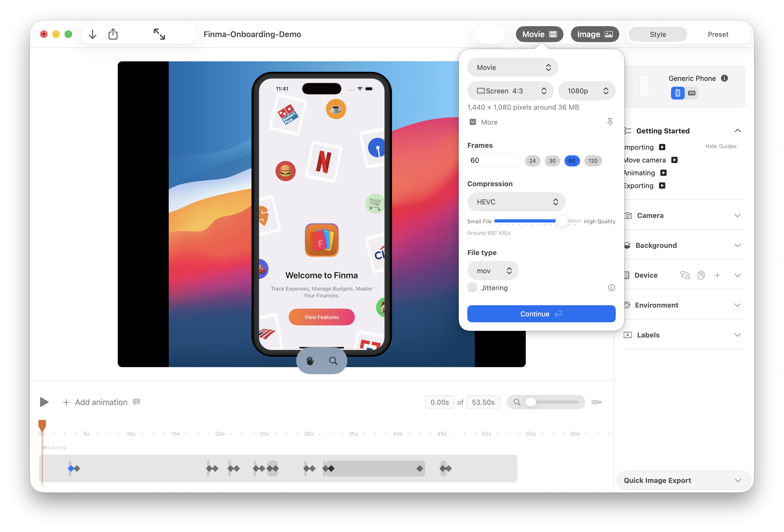
Task: Click the fullscreen expand arrows icon
Action: coord(159,34)
